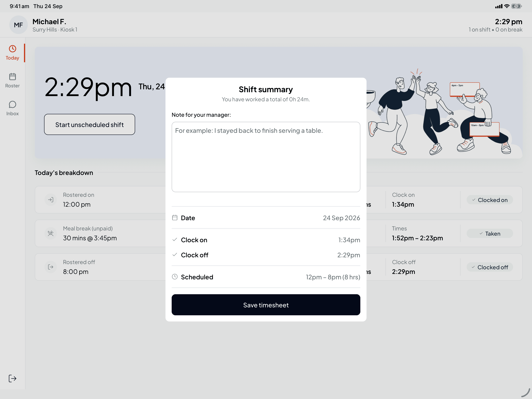Click the 12pm – 8pm (8 hrs) scheduled value

(333, 277)
